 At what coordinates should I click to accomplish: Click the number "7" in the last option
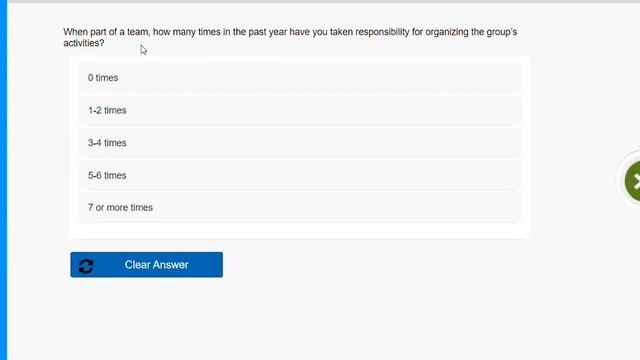(x=90, y=207)
